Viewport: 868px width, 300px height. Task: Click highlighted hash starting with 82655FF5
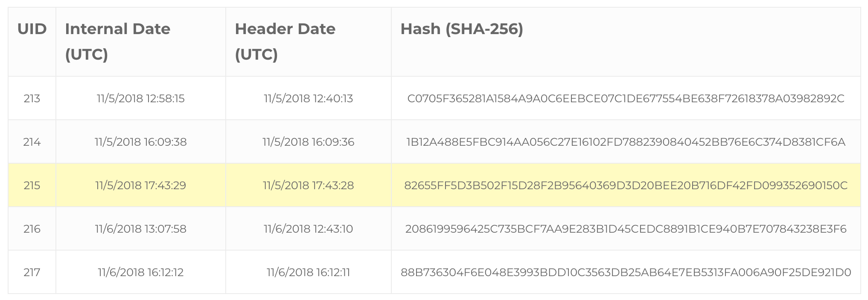point(626,185)
